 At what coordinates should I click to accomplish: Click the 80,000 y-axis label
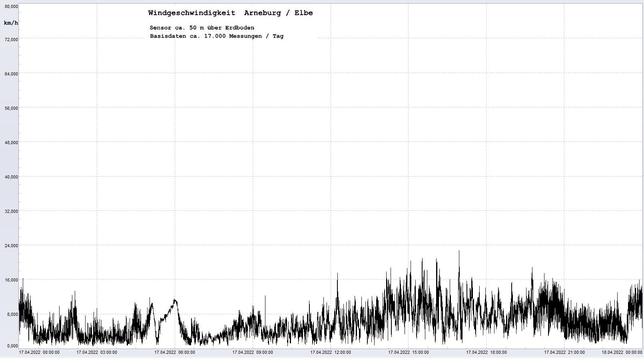tap(11, 6)
